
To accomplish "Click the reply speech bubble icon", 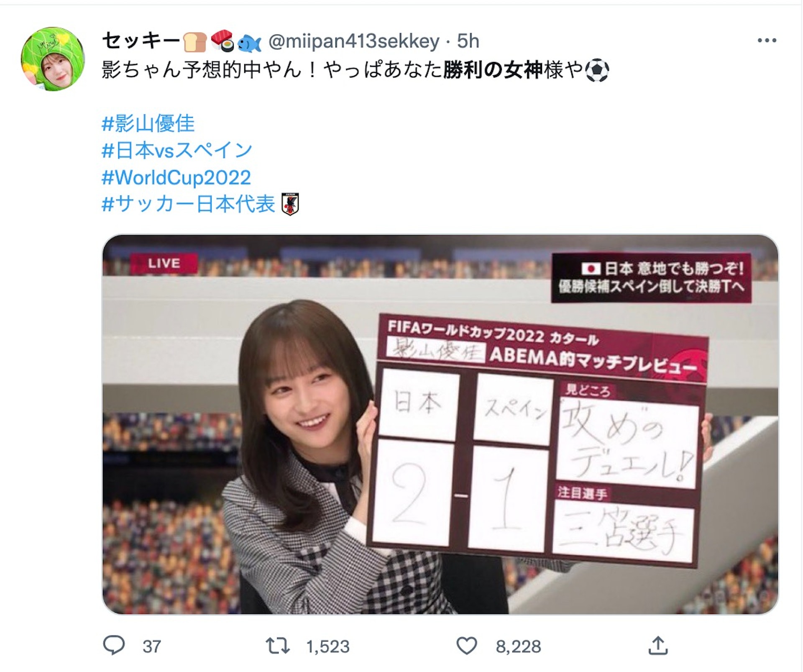I will coord(114,646).
